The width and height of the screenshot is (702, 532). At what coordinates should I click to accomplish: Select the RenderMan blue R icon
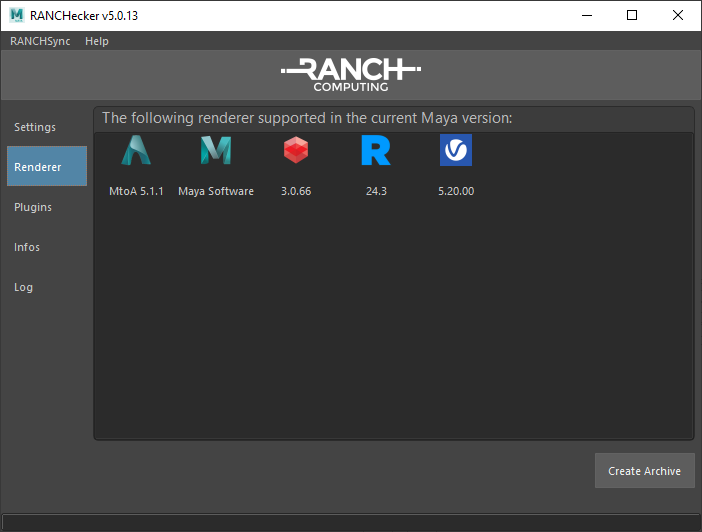376,150
